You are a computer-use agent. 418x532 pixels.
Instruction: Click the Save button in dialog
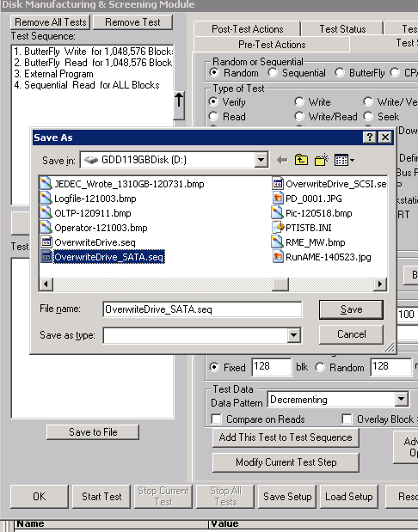point(351,309)
